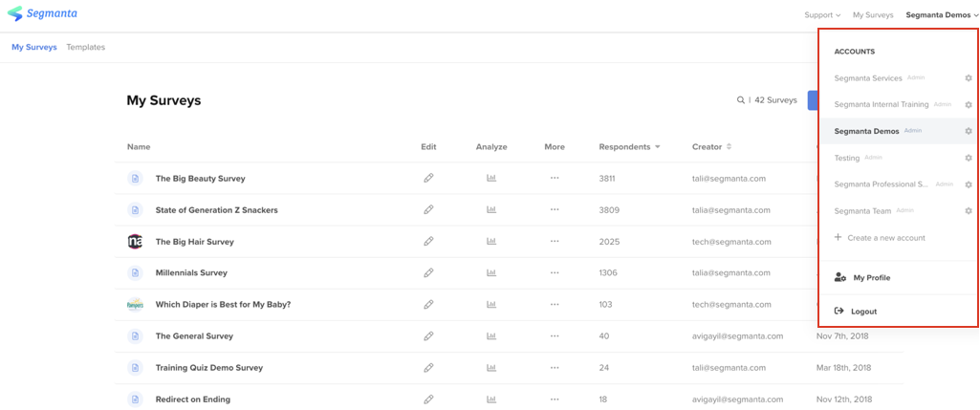Viewport: 980px width, 410px height.
Task: Sort by Respondents column arrow
Action: (657, 147)
